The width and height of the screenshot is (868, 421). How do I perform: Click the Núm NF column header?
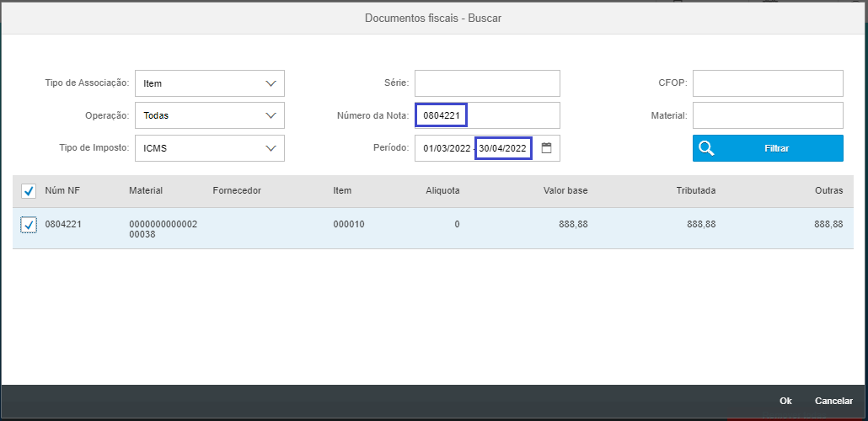tap(62, 190)
